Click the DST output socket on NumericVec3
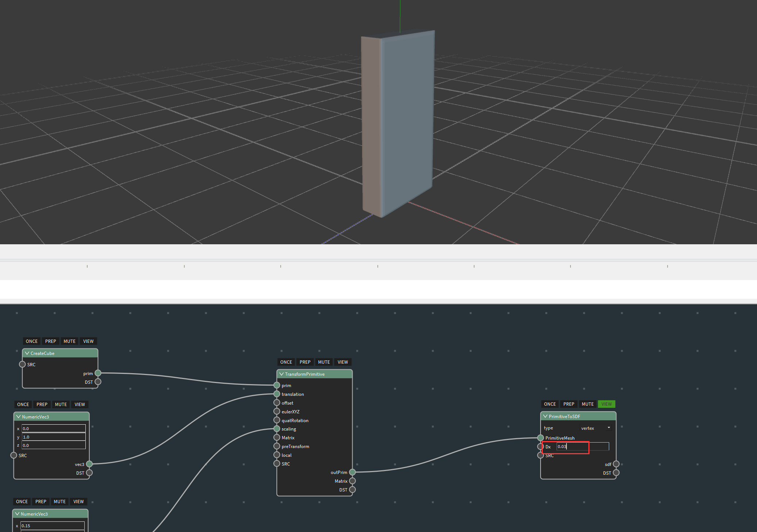The image size is (757, 532). [89, 473]
